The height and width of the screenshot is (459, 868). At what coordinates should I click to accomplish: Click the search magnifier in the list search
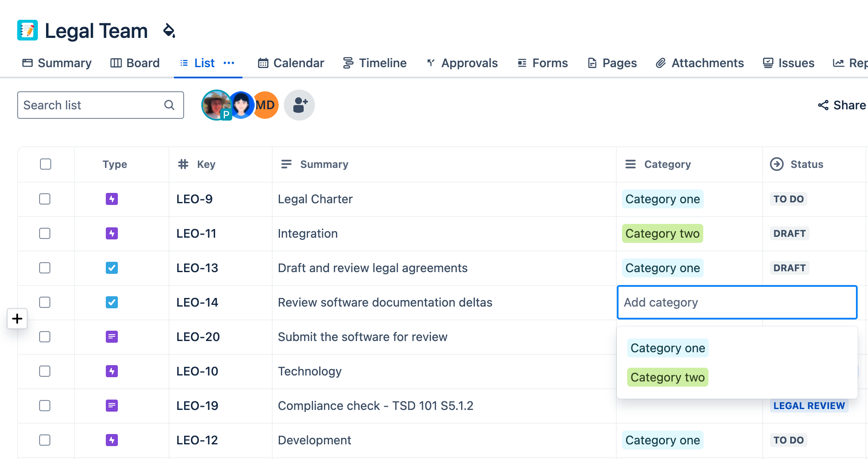(x=169, y=105)
